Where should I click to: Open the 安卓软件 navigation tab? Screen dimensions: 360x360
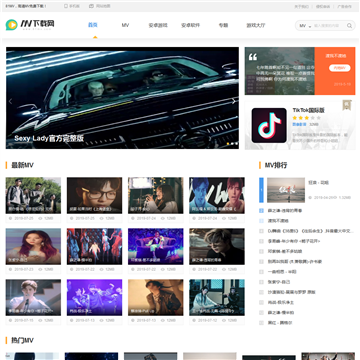pyautogui.click(x=190, y=25)
